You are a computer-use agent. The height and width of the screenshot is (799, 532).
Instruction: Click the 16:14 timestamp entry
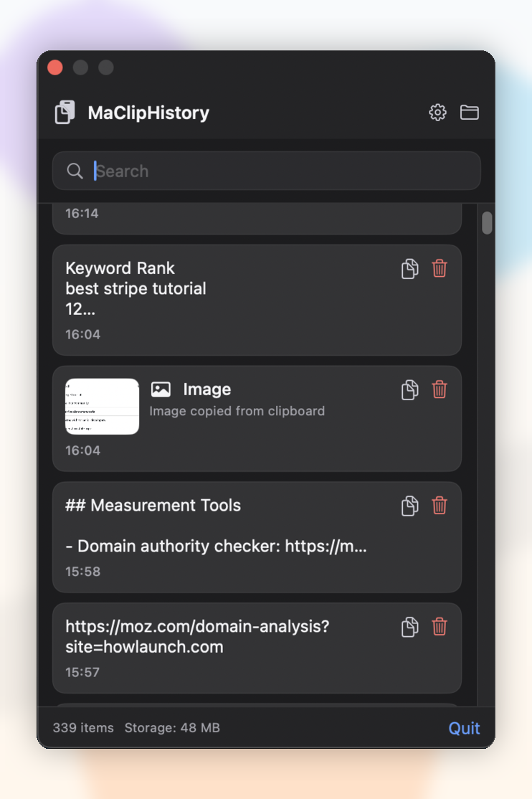82,214
